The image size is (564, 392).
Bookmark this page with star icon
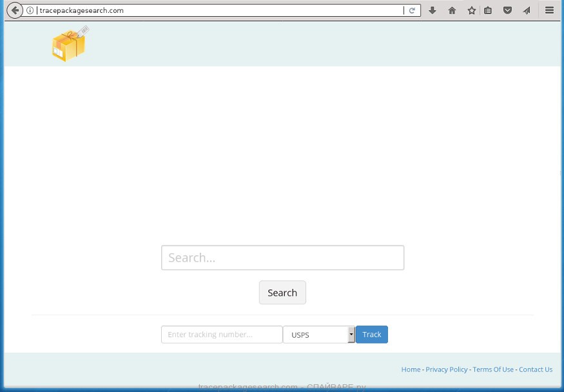pos(472,10)
